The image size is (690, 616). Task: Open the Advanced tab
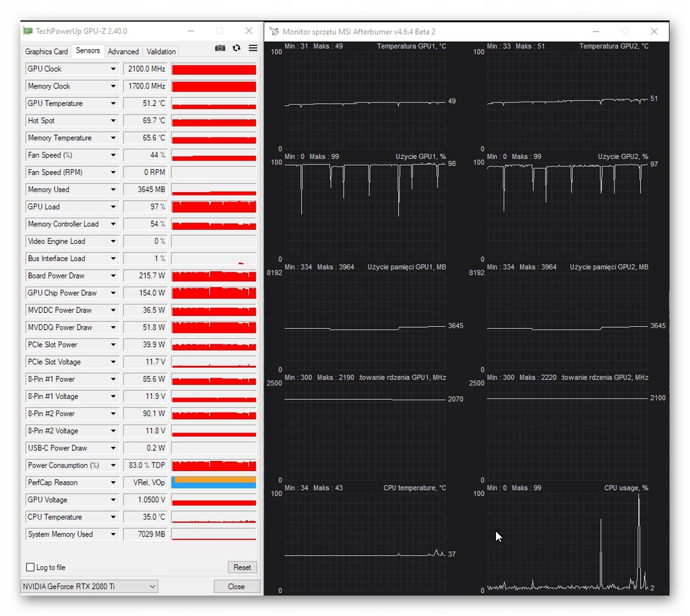coord(123,51)
